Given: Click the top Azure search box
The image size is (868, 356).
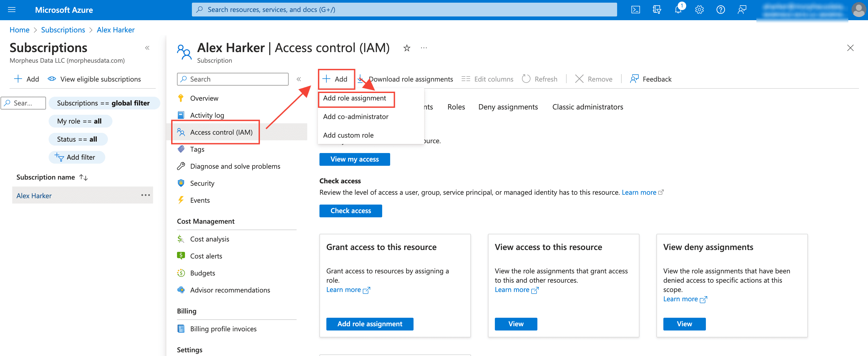Looking at the screenshot, I should 404,10.
